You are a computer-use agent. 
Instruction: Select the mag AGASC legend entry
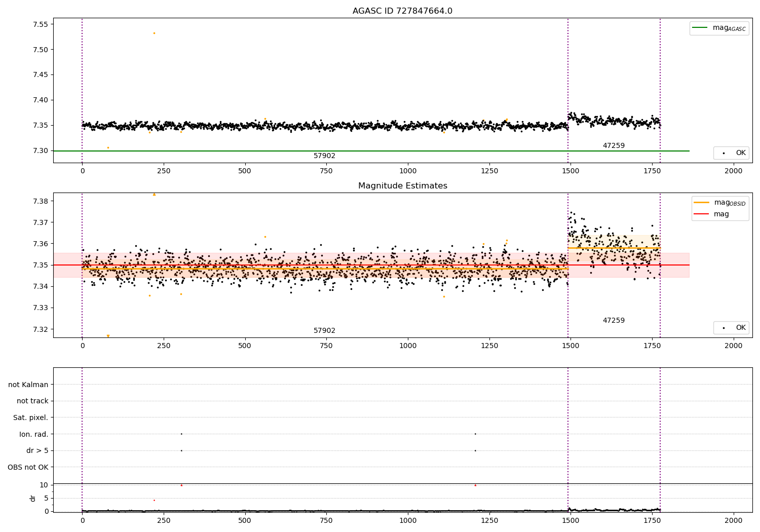coord(719,28)
